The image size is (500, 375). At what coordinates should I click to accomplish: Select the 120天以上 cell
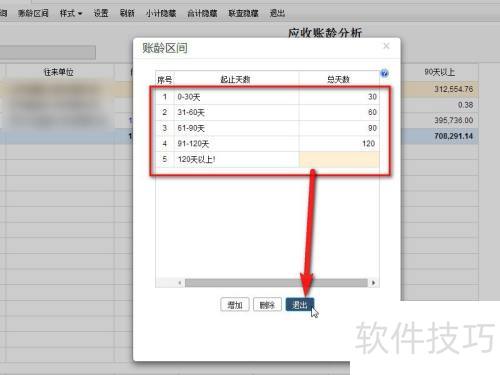(x=236, y=159)
